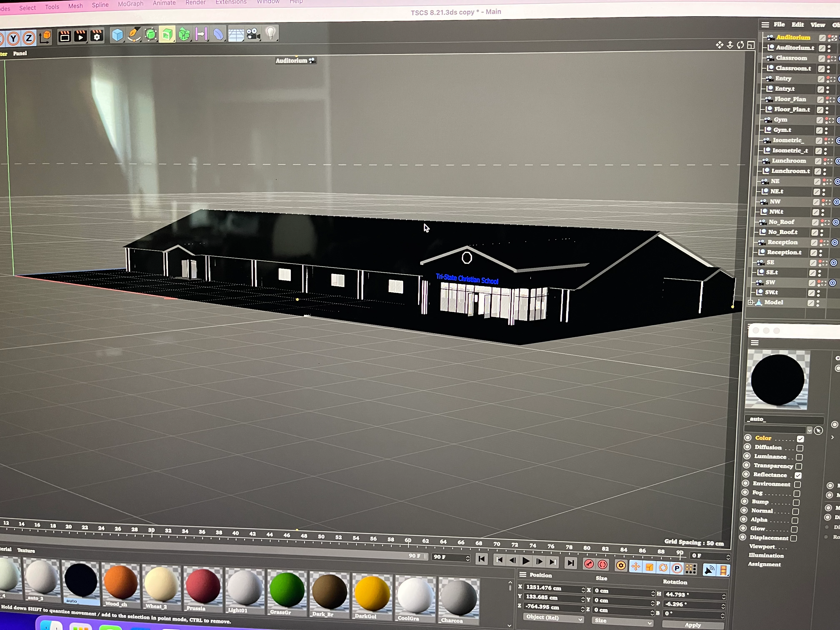Click the Apply button in coordinates
The width and height of the screenshot is (840, 630).
[693, 625]
